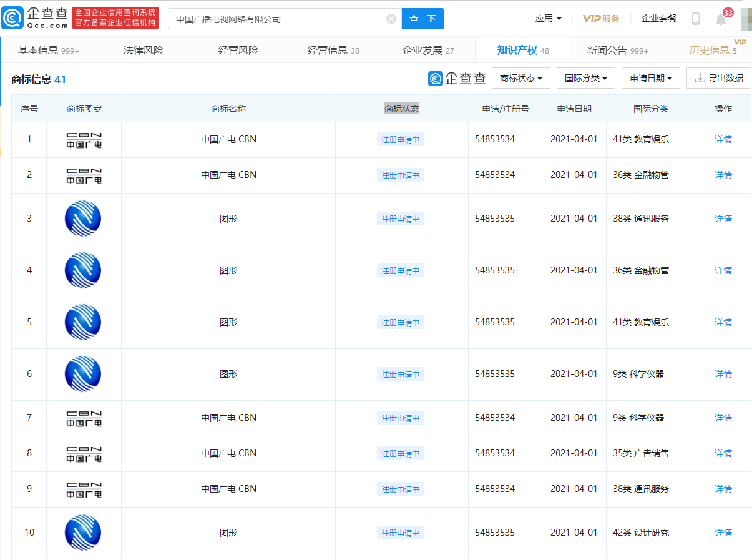This screenshot has height=560, width=752.
Task: Open the mobile phone app icon
Action: pyautogui.click(x=696, y=19)
